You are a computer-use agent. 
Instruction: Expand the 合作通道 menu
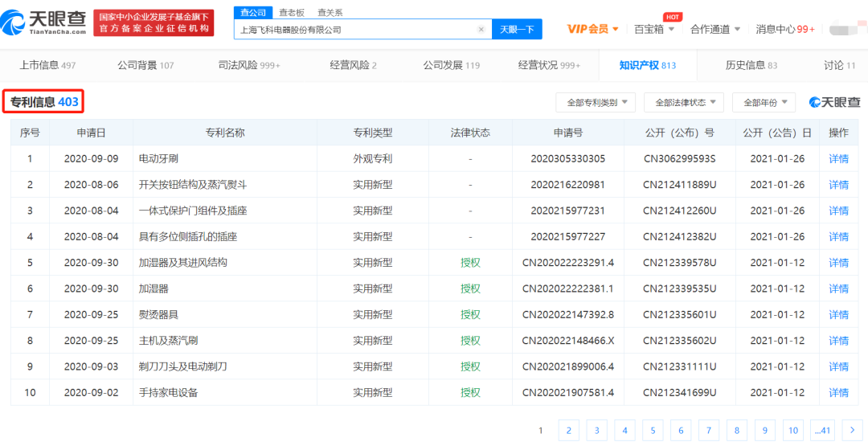pyautogui.click(x=715, y=29)
